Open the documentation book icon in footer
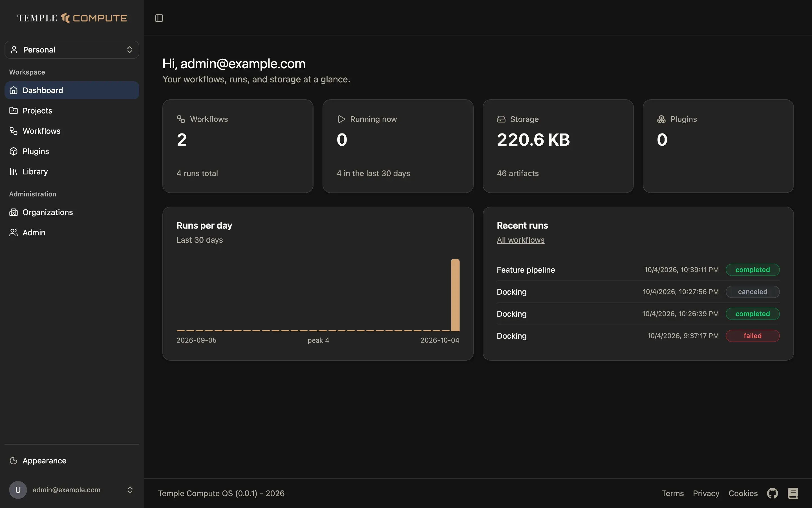The image size is (812, 508). click(793, 493)
